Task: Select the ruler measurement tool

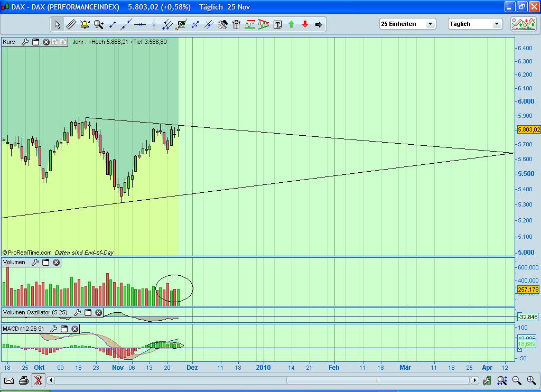Action: (72, 24)
